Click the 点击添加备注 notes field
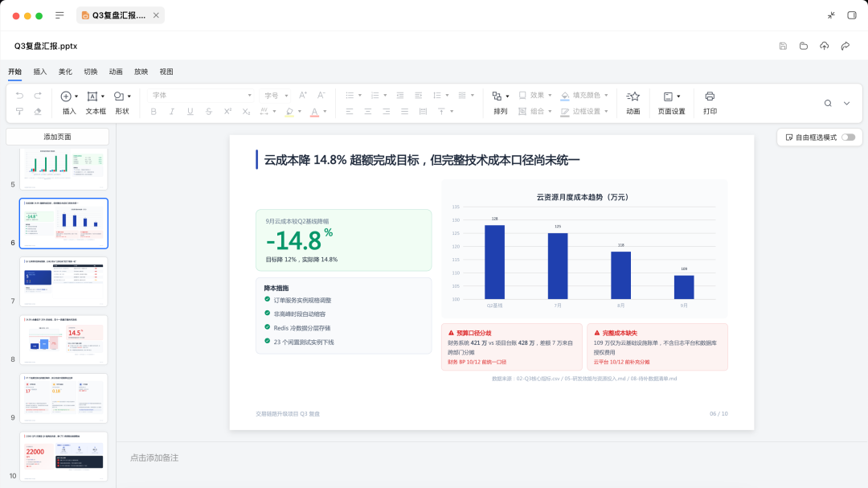This screenshot has height=488, width=868. point(154,457)
